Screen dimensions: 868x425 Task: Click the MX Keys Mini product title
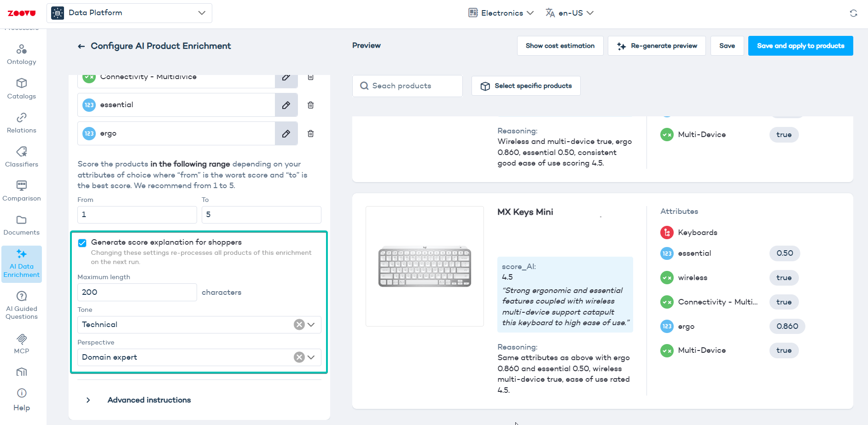525,212
